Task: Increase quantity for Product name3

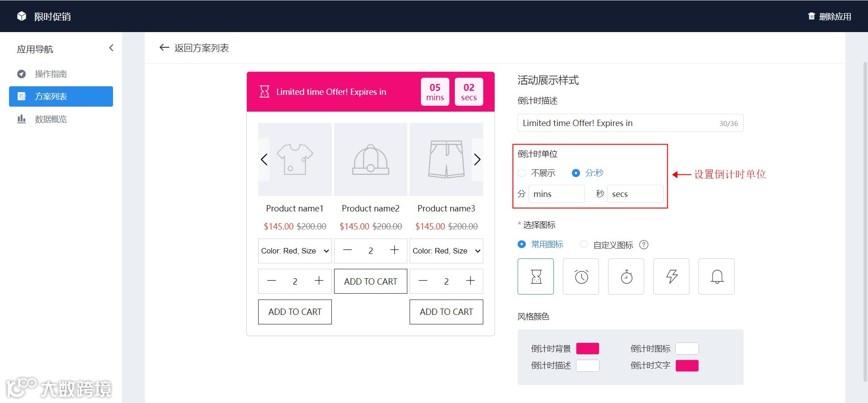Action: 470,281
